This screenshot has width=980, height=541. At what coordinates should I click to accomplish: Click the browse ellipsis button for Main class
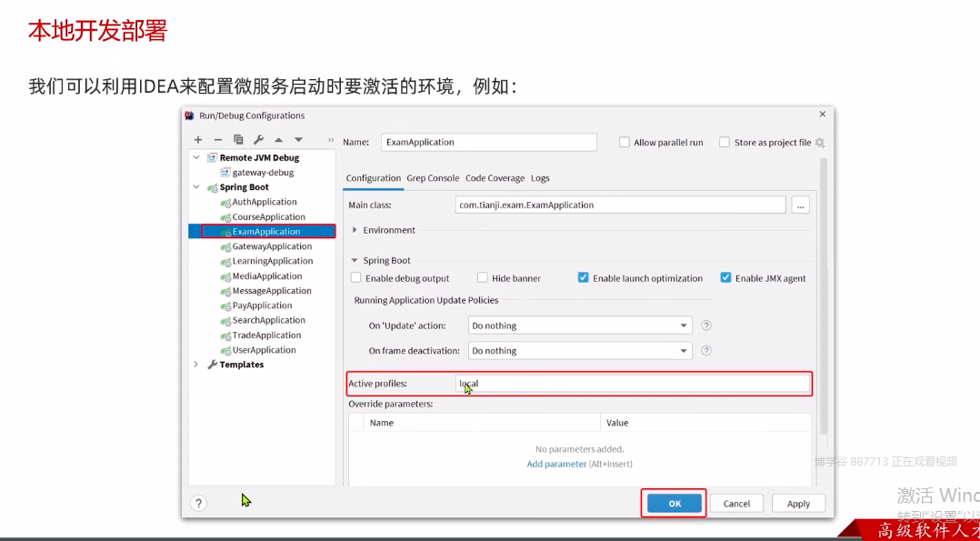(x=801, y=205)
